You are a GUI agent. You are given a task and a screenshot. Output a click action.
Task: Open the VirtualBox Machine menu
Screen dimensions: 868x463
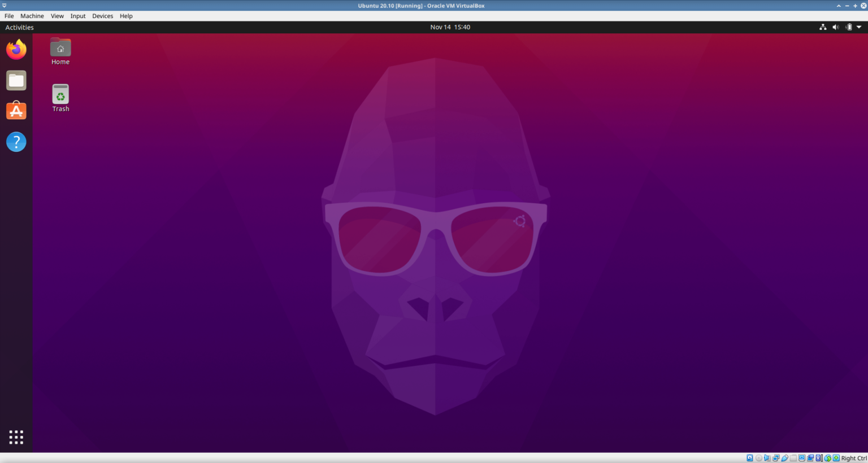pyautogui.click(x=32, y=16)
